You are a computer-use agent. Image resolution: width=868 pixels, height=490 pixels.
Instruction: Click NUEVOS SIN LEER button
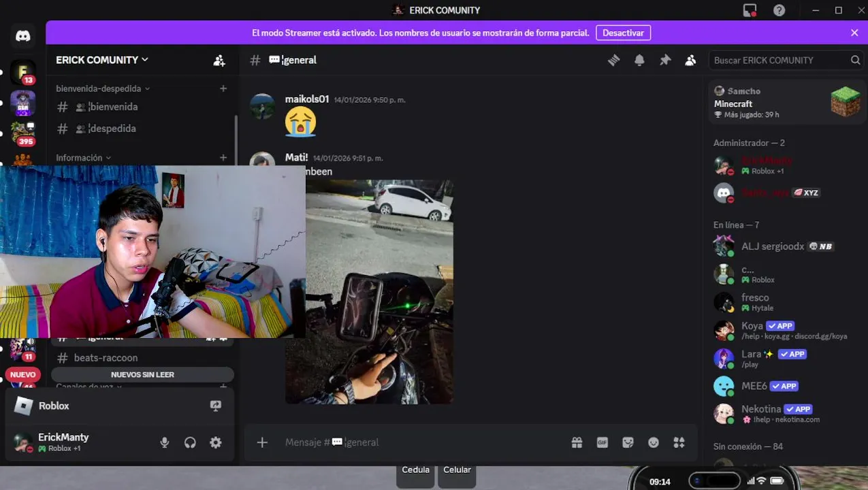[x=142, y=375]
